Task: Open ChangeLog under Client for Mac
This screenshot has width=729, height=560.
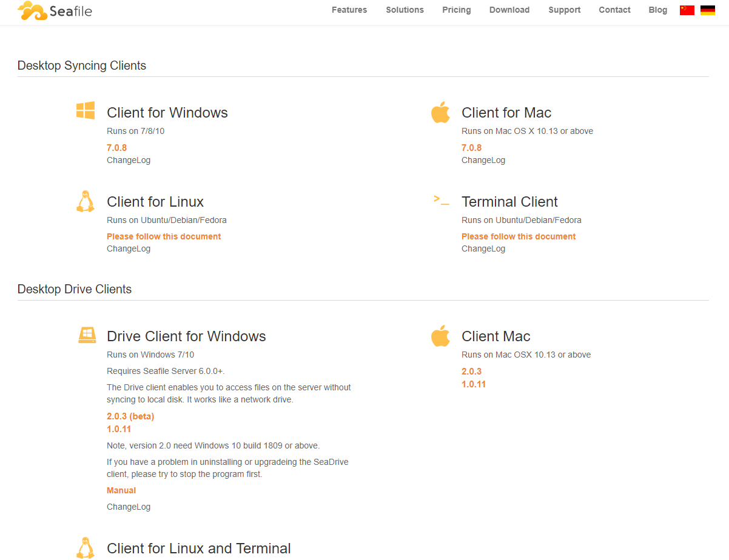Action: tap(483, 160)
